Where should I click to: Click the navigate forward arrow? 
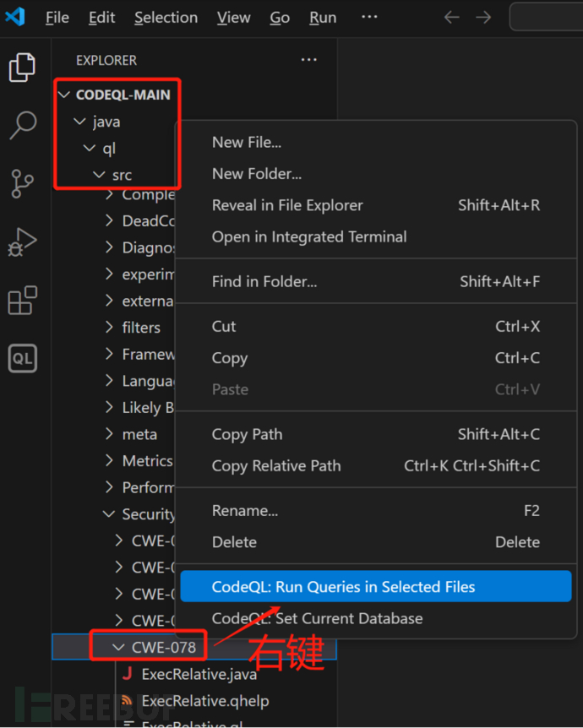(483, 18)
